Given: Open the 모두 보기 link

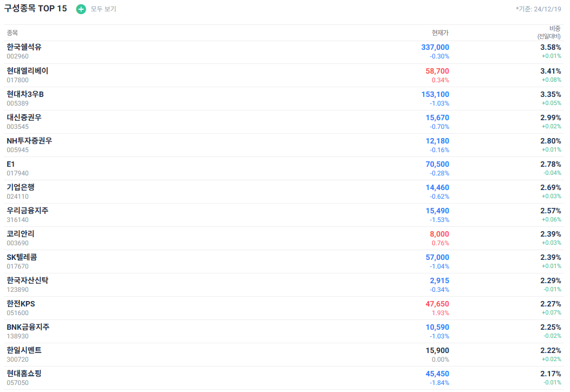Looking at the screenshot, I should pyautogui.click(x=103, y=9).
